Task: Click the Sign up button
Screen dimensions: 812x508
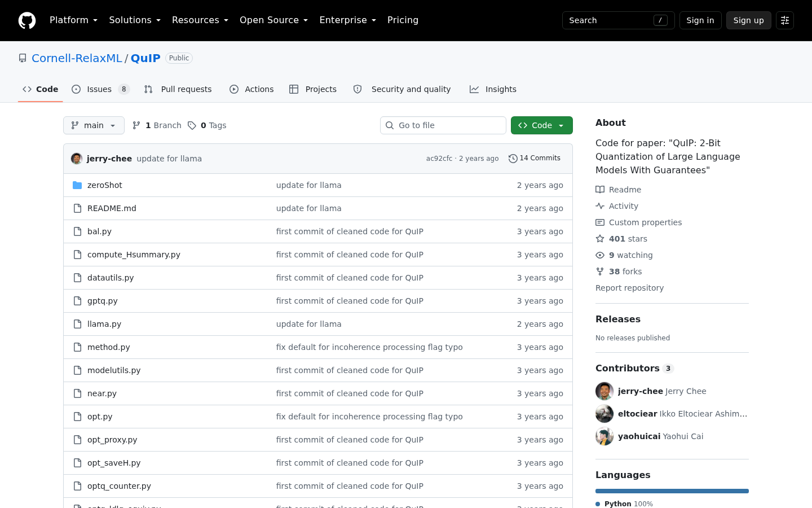Action: [749, 20]
